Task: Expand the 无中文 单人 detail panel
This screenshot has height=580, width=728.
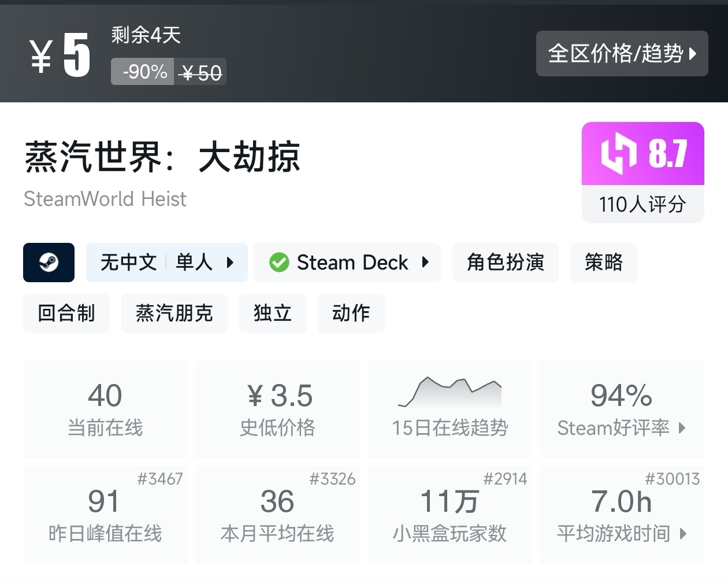Action: (166, 263)
